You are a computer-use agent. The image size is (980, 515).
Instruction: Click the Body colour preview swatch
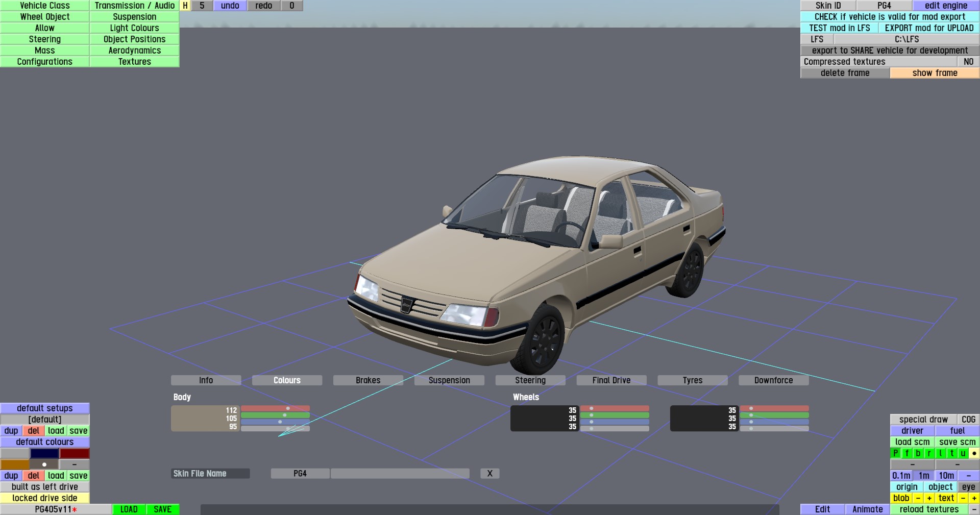[x=205, y=419]
